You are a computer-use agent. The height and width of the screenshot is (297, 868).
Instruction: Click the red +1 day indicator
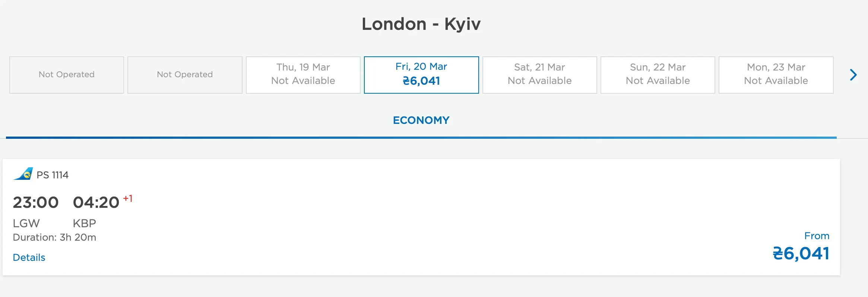point(128,198)
